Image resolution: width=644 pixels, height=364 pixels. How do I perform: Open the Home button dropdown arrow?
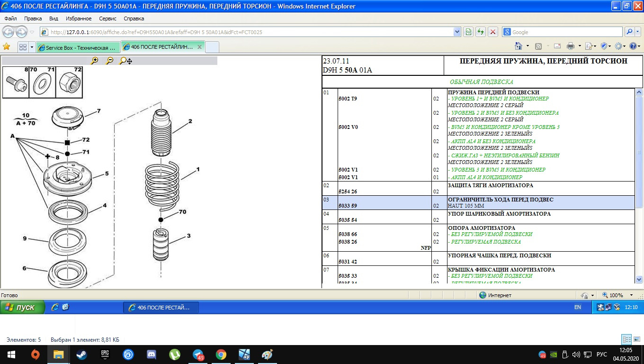(528, 46)
